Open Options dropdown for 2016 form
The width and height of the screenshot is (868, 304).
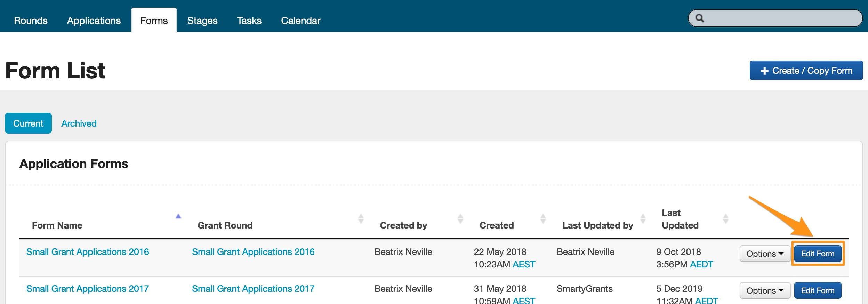tap(765, 254)
